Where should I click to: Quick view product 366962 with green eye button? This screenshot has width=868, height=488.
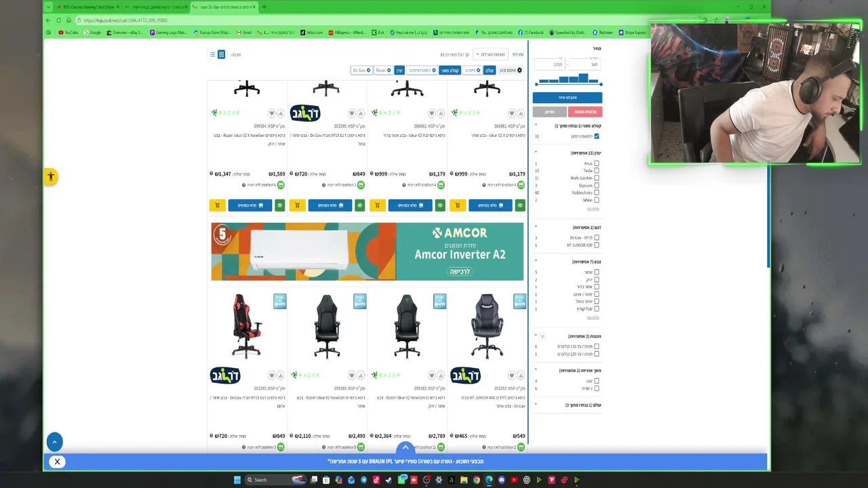(440, 205)
